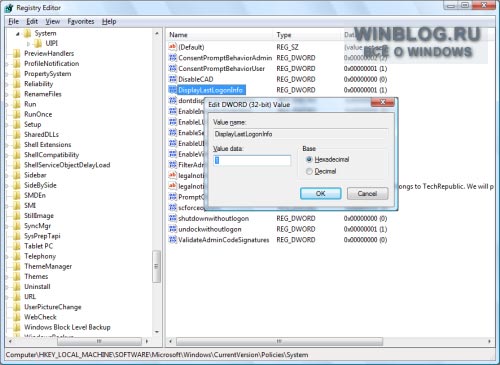This screenshot has width=500, height=365.
Task: Click the Themes folder icon
Action: (x=17, y=276)
